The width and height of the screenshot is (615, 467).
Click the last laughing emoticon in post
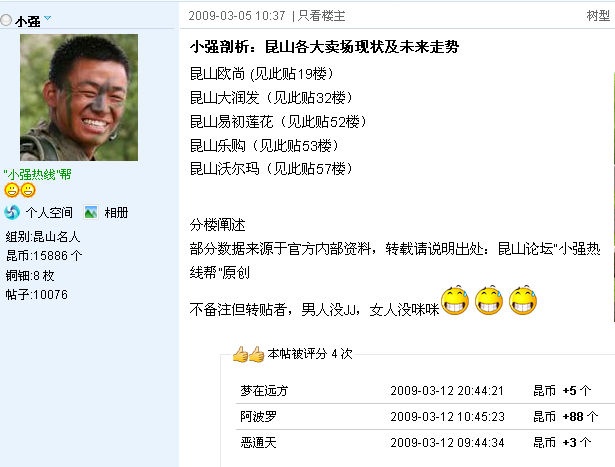(x=523, y=300)
